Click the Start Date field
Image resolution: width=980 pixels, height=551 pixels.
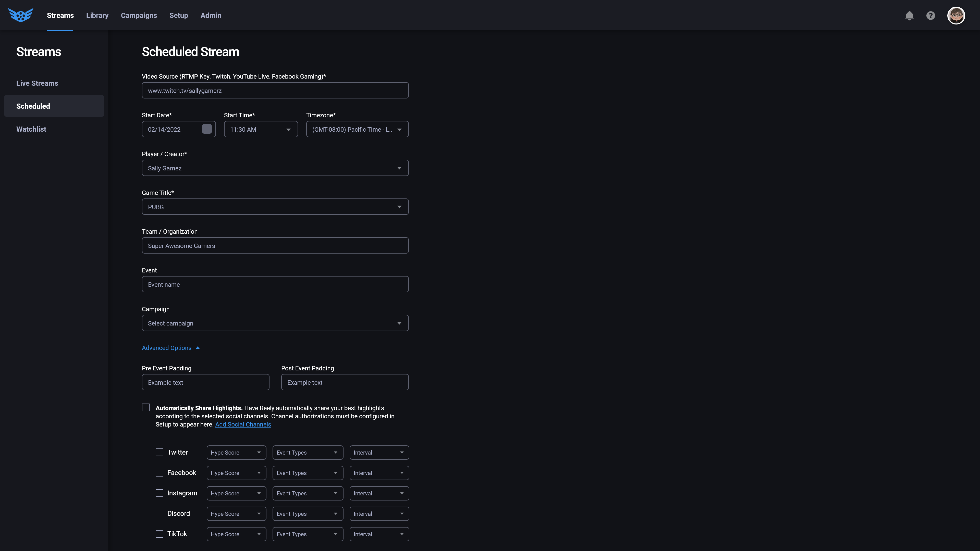(178, 129)
